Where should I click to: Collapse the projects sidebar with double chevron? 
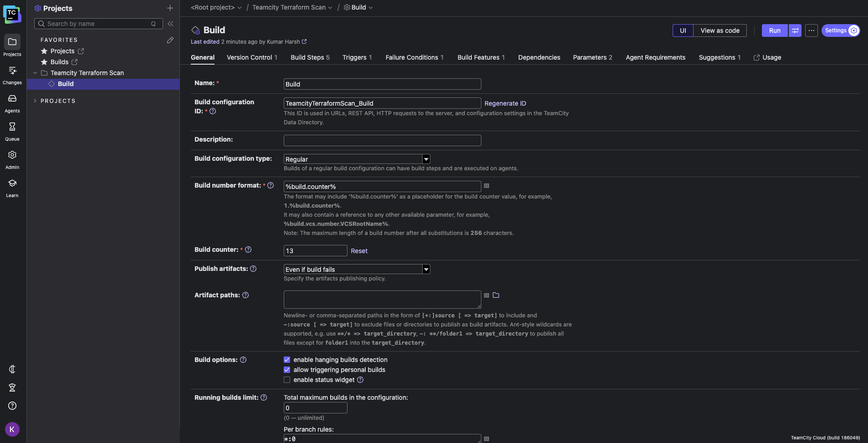coord(170,24)
